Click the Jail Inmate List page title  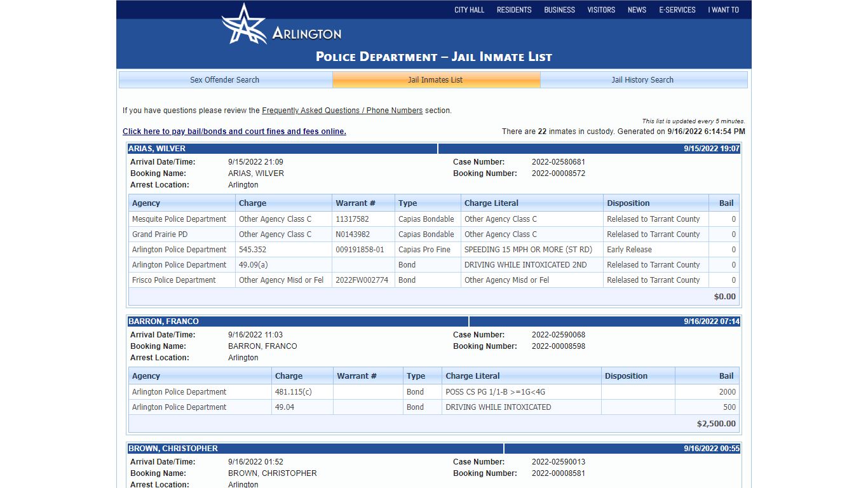coord(434,57)
